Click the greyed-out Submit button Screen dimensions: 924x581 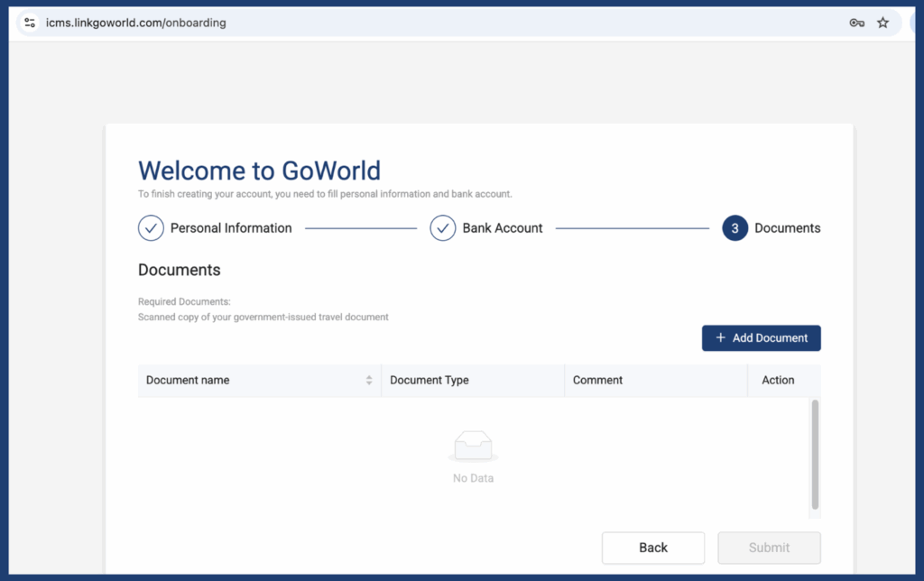click(x=769, y=548)
